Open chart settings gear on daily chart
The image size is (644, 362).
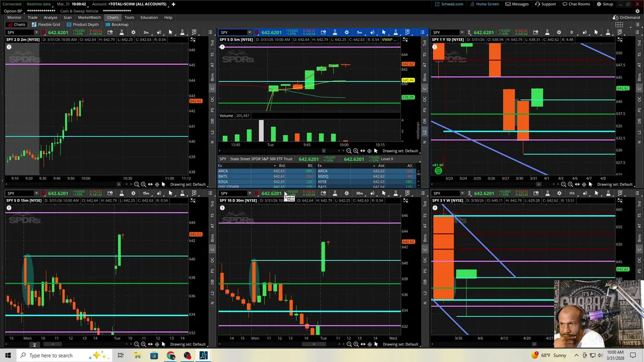559,32
